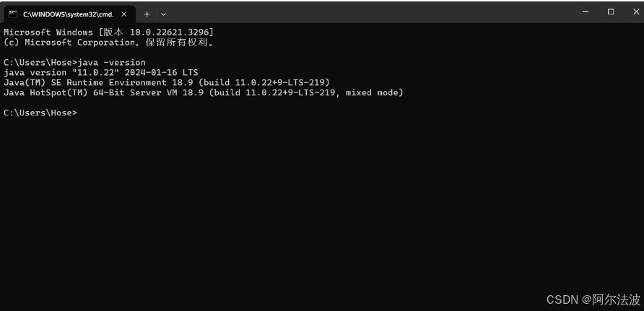Select the C:\WINDOWS\system32\cmd tab
This screenshot has height=311, width=644.
69,14
